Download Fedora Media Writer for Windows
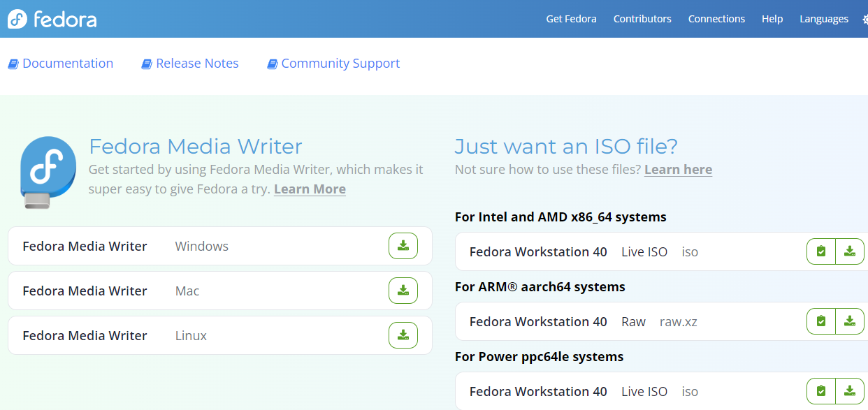The width and height of the screenshot is (868, 410). (x=403, y=245)
